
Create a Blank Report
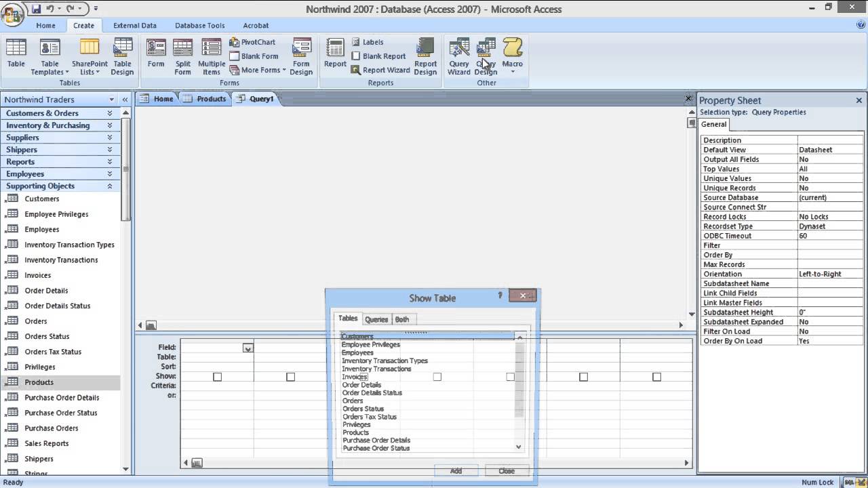click(378, 56)
